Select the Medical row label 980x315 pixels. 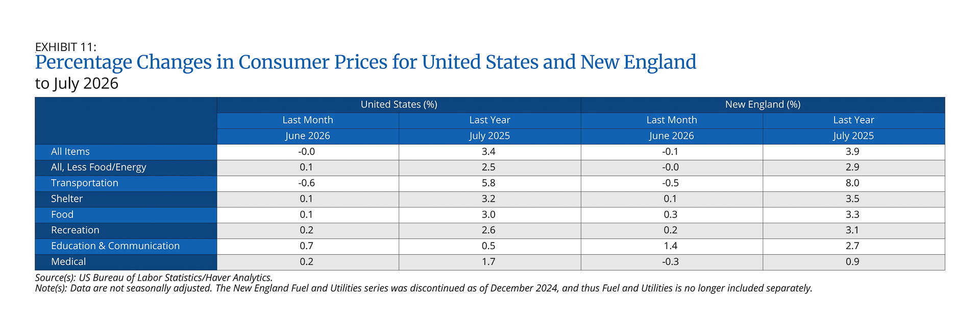(x=68, y=261)
